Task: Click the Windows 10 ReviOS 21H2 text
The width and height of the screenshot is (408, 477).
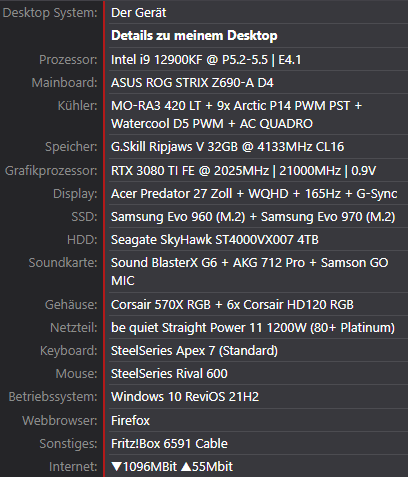Action: click(185, 397)
